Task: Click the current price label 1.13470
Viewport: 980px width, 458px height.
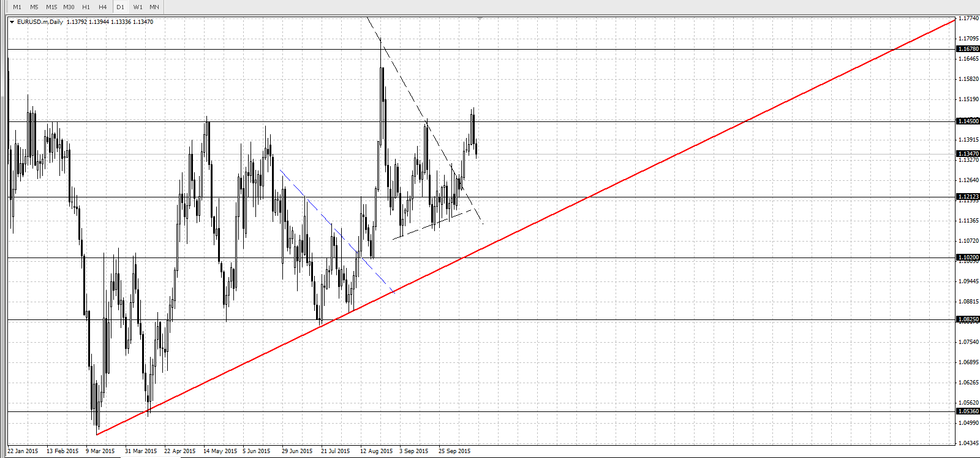Action: (968, 153)
